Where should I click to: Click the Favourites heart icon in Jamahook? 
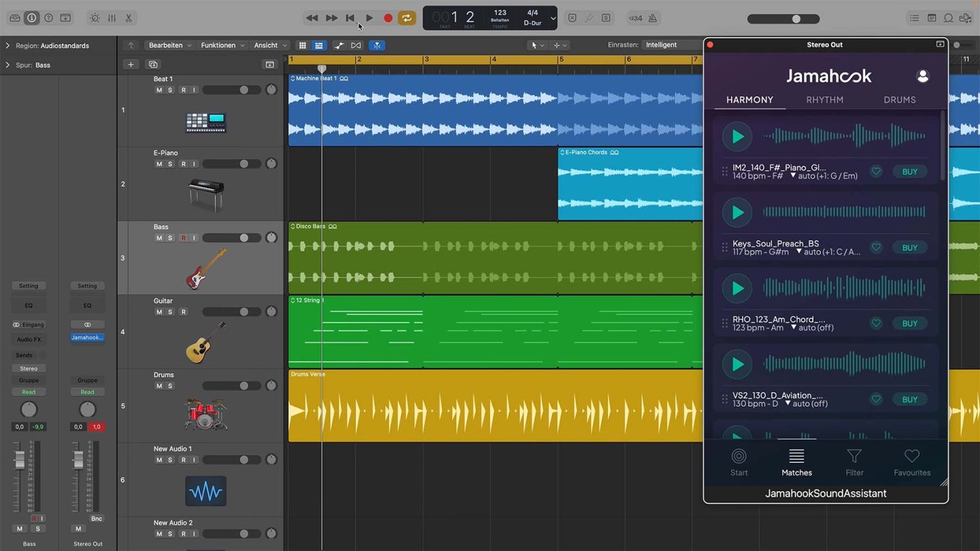pyautogui.click(x=912, y=461)
